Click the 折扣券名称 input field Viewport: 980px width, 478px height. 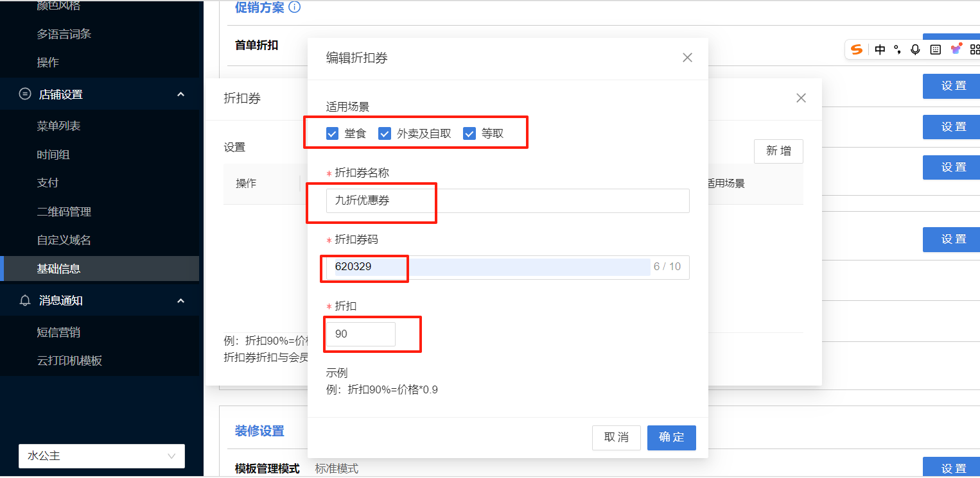(507, 201)
